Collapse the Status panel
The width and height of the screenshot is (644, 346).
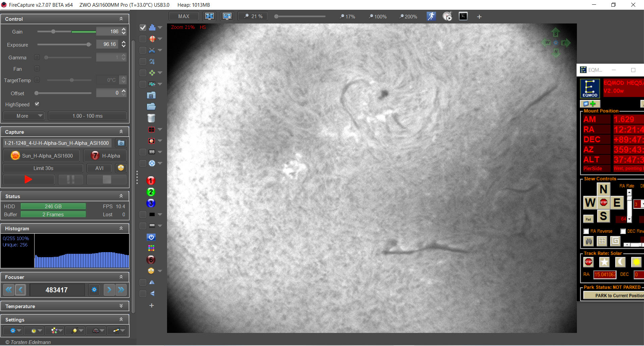point(121,196)
